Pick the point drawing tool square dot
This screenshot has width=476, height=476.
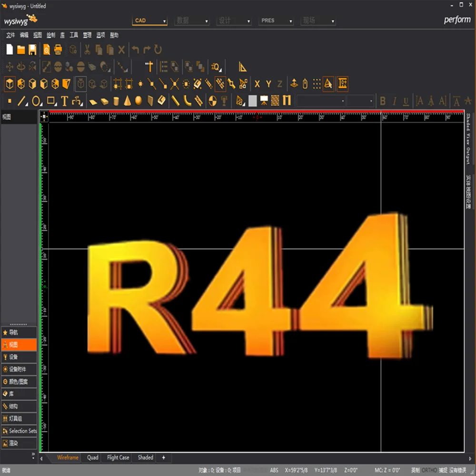(10, 101)
